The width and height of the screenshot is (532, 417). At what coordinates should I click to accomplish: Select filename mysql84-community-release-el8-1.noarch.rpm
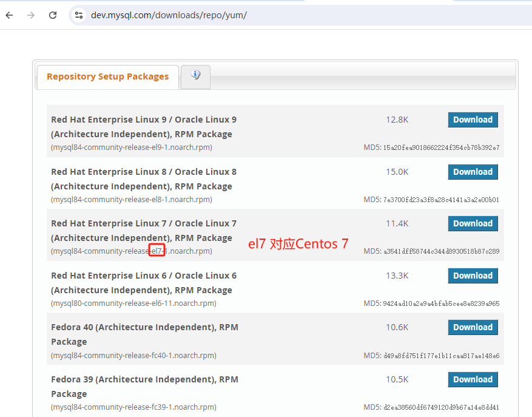point(132,200)
